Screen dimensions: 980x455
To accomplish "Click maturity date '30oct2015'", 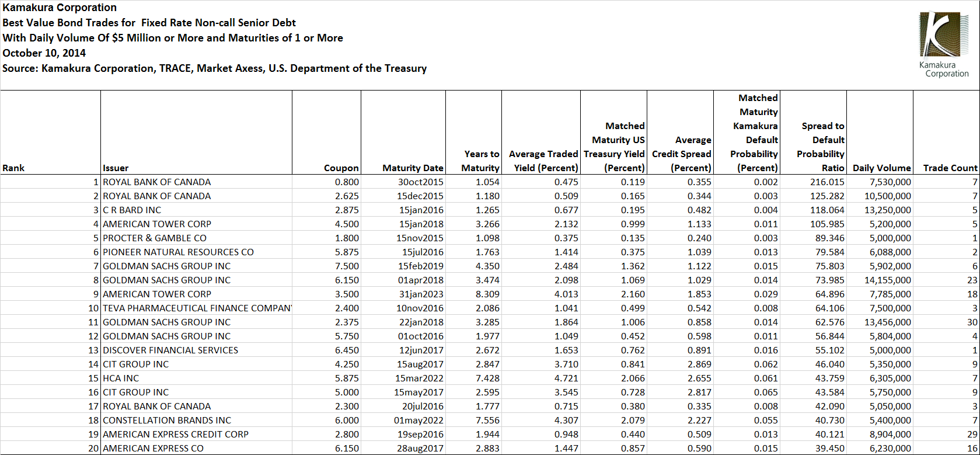I will (421, 182).
